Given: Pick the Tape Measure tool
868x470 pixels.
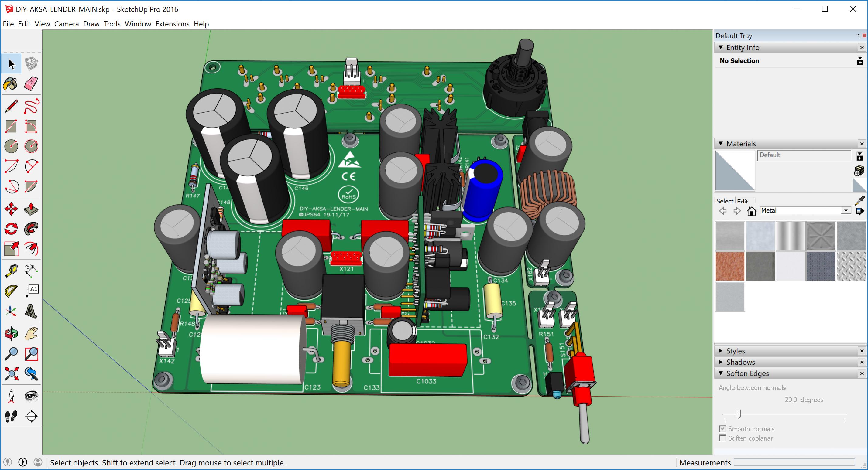Looking at the screenshot, I should pyautogui.click(x=11, y=271).
